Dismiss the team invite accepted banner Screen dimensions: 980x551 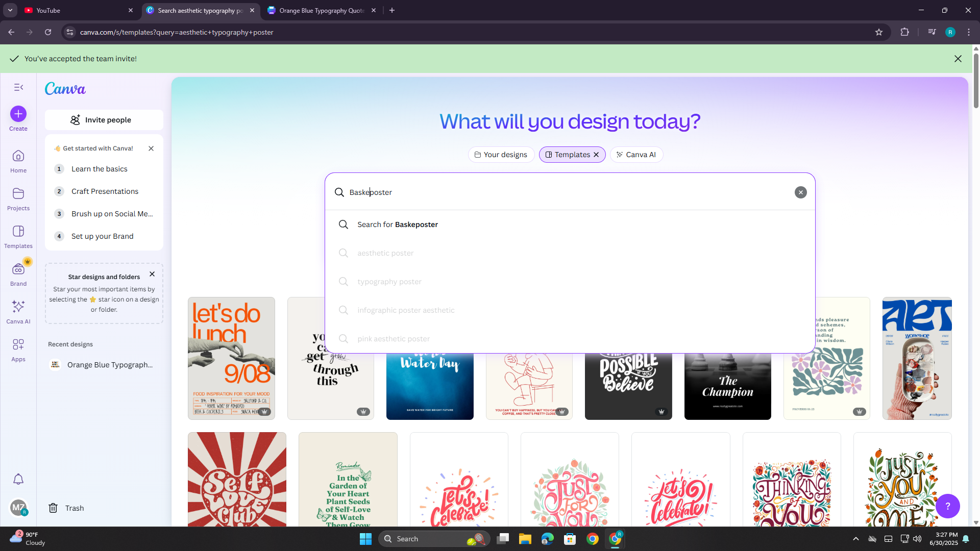(x=958, y=59)
